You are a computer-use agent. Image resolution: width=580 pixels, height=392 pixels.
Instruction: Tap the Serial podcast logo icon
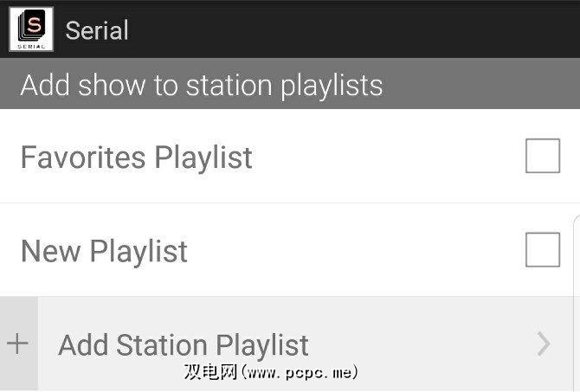click(x=31, y=29)
